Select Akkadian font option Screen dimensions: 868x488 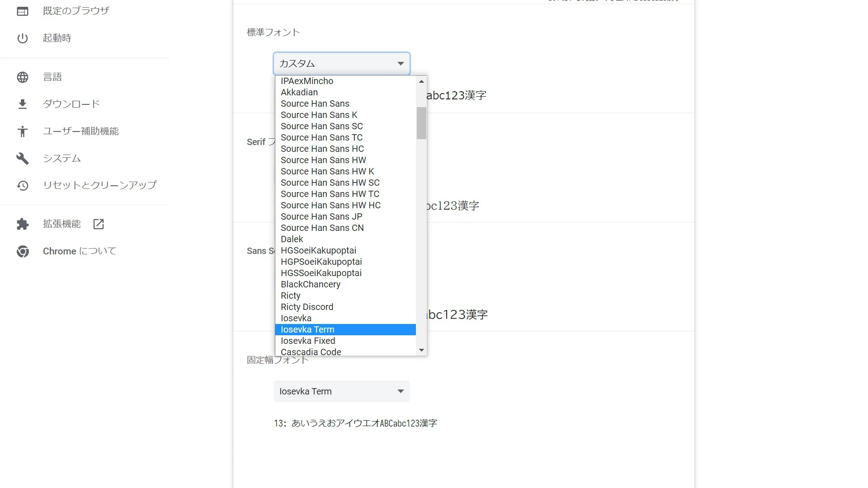pyautogui.click(x=345, y=92)
